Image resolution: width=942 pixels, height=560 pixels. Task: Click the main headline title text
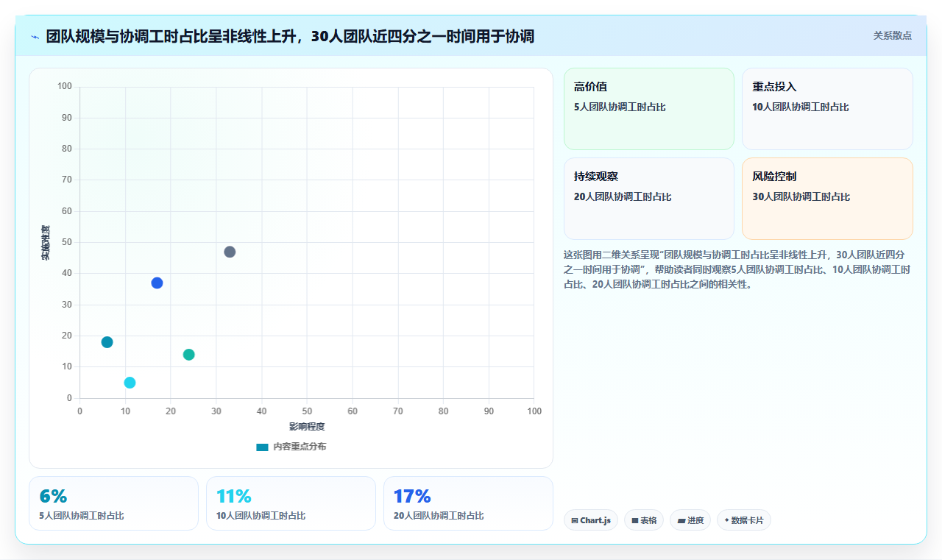pyautogui.click(x=290, y=36)
